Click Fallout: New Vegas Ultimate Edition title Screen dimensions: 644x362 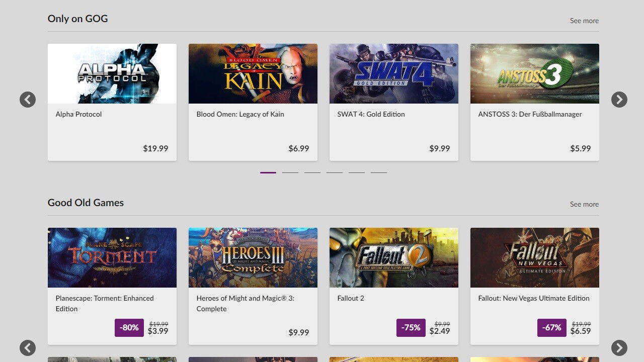pyautogui.click(x=534, y=298)
